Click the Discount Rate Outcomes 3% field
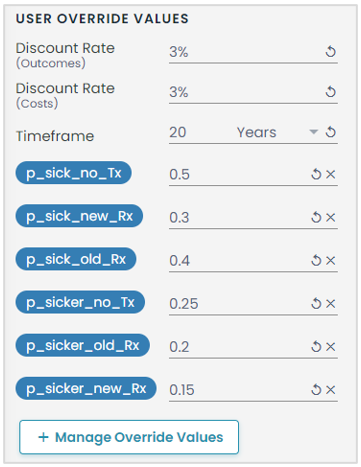Viewport: 361px width, 467px height. point(246,52)
